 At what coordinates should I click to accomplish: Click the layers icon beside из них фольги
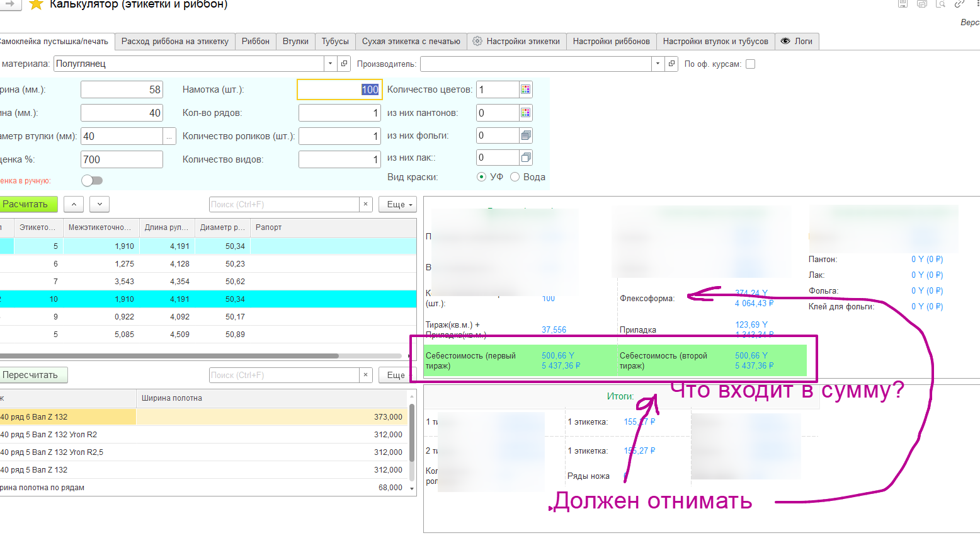526,135
